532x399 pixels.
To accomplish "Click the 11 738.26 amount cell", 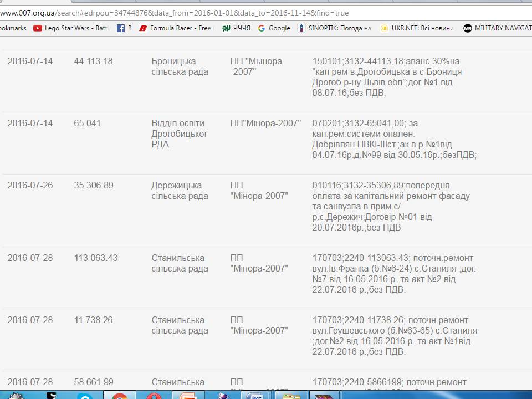I will point(93,320).
